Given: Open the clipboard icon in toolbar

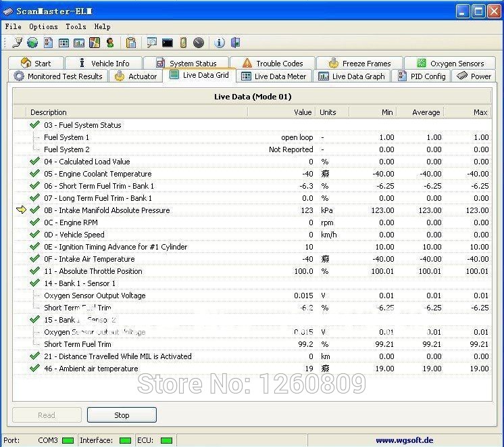Looking at the screenshot, I should [131, 43].
